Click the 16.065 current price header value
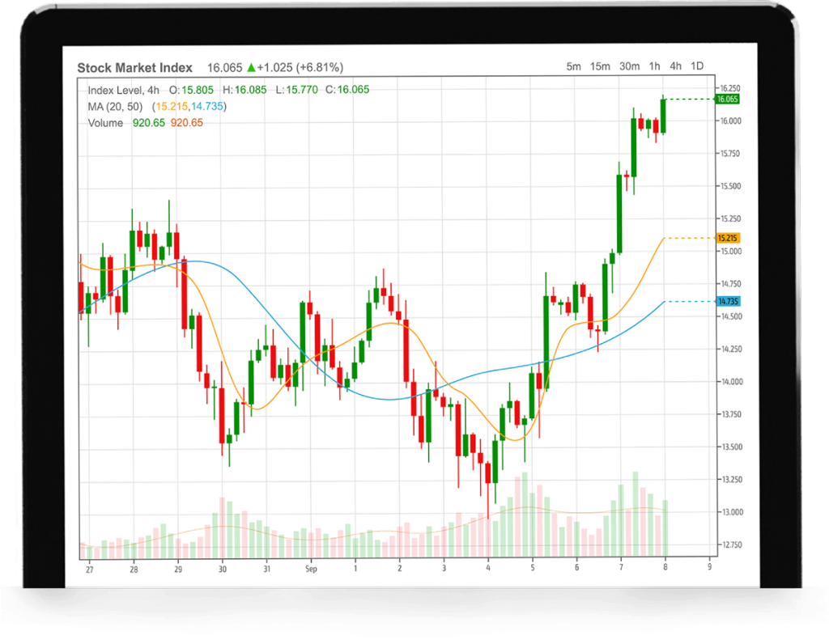Image resolution: width=829 pixels, height=644 pixels. (224, 68)
